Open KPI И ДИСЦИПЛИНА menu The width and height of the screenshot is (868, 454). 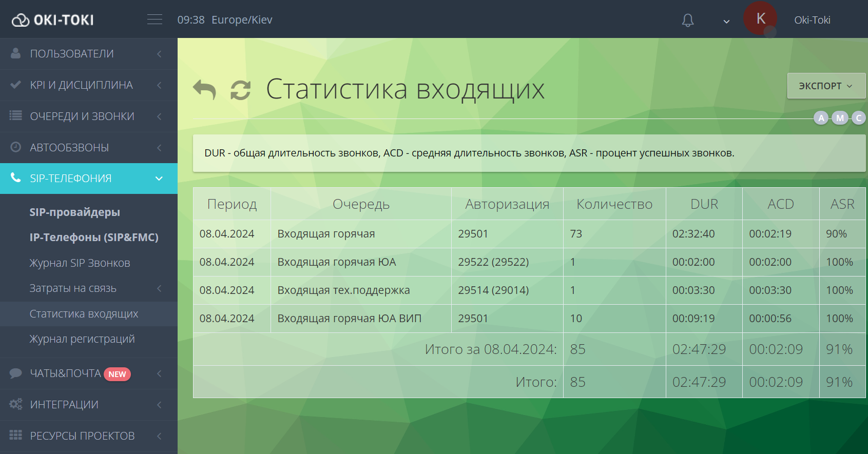pos(81,85)
